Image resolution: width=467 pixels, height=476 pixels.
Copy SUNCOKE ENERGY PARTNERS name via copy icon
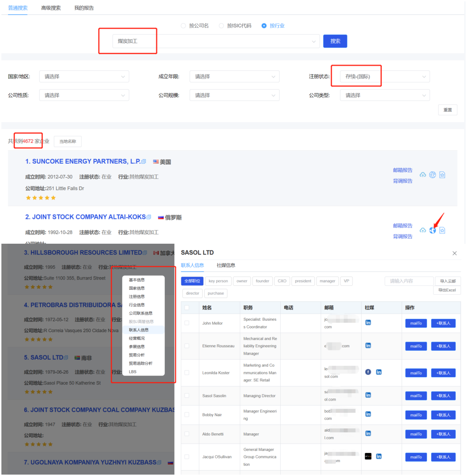tap(144, 161)
